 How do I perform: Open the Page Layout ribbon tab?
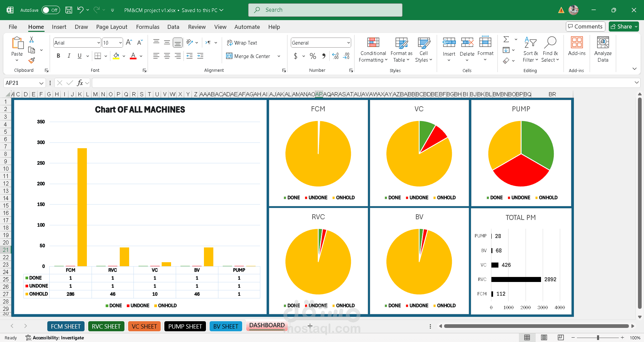point(111,27)
